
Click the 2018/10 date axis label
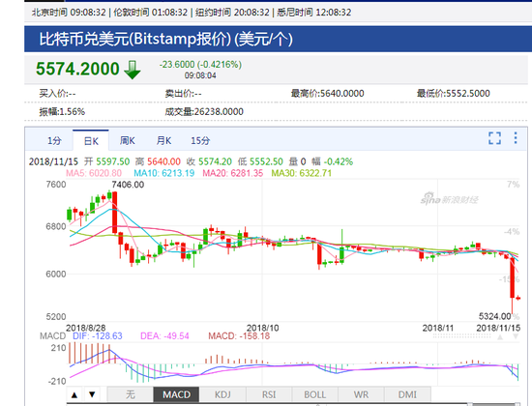(x=262, y=328)
